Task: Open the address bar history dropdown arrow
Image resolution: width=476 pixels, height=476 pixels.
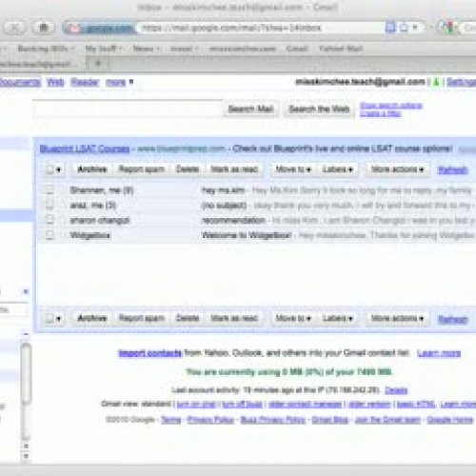Action: coord(415,28)
